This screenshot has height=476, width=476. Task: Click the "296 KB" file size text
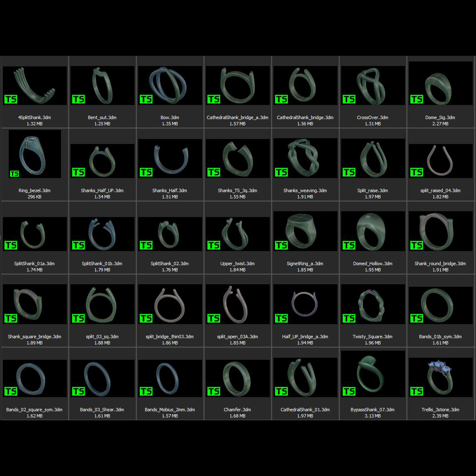pos(34,197)
